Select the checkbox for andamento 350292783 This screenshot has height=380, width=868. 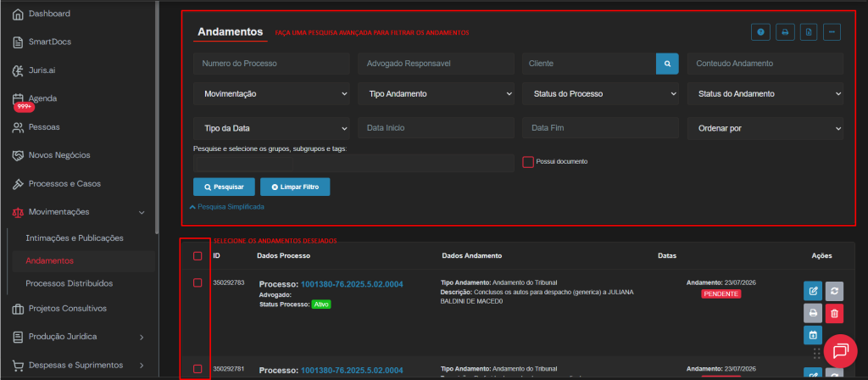(x=198, y=283)
